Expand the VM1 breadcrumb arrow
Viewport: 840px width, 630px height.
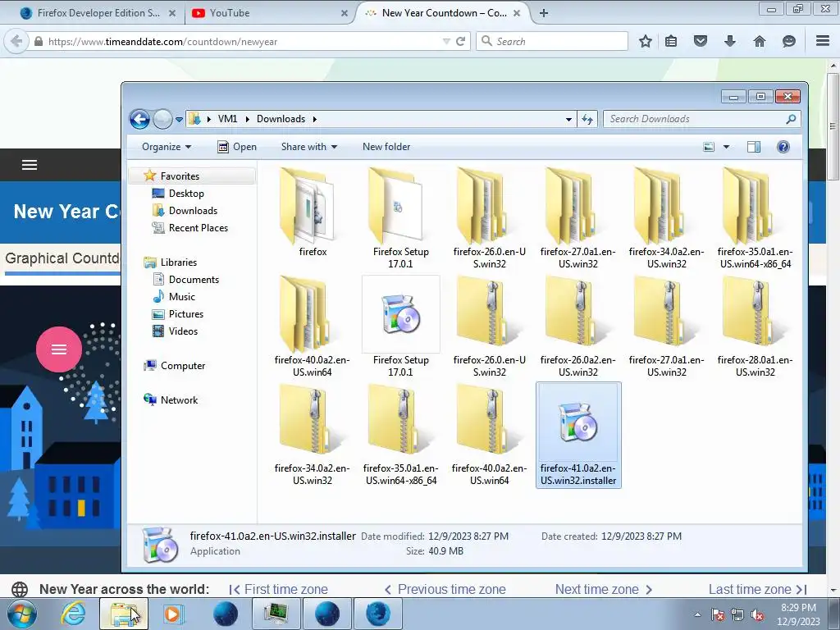pyautogui.click(x=248, y=119)
